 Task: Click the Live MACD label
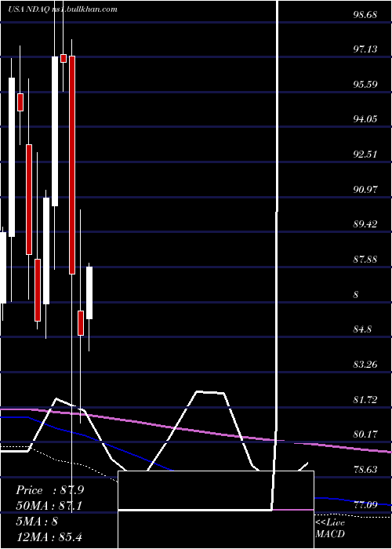pos(330,528)
